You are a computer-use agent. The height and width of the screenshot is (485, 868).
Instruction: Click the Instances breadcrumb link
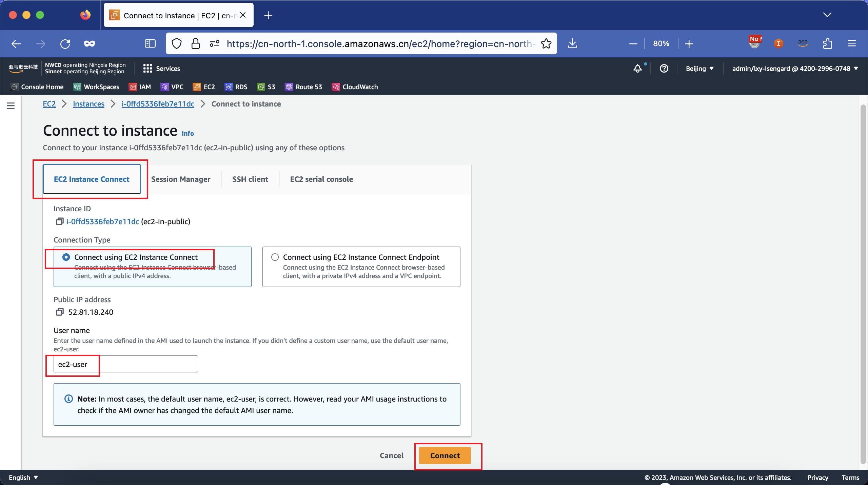88,104
